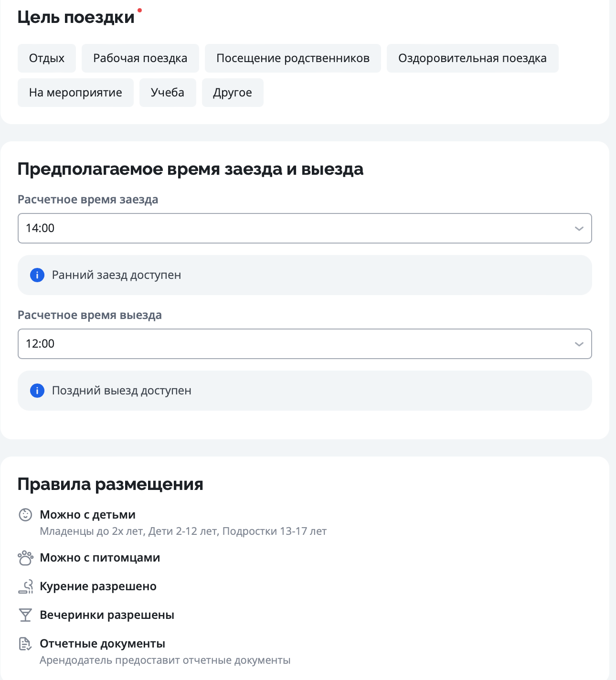Select "Оздоровительная поездка" option
The height and width of the screenshot is (680, 616).
472,58
